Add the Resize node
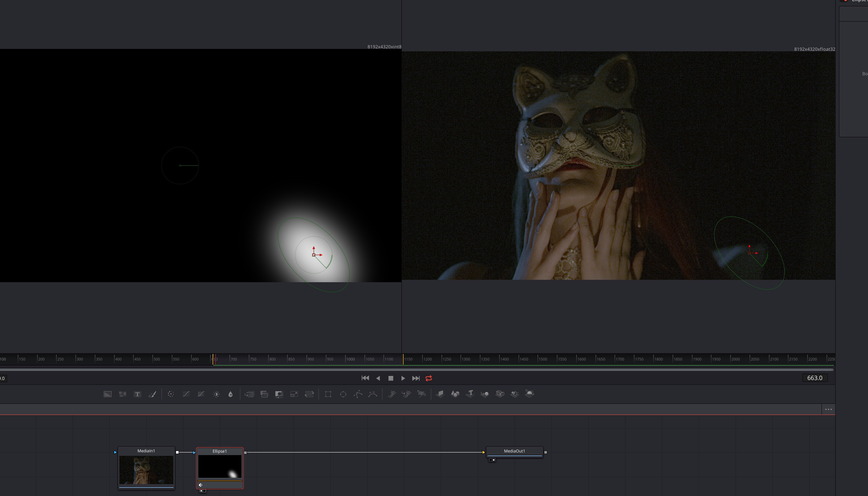868x496 pixels. [294, 394]
